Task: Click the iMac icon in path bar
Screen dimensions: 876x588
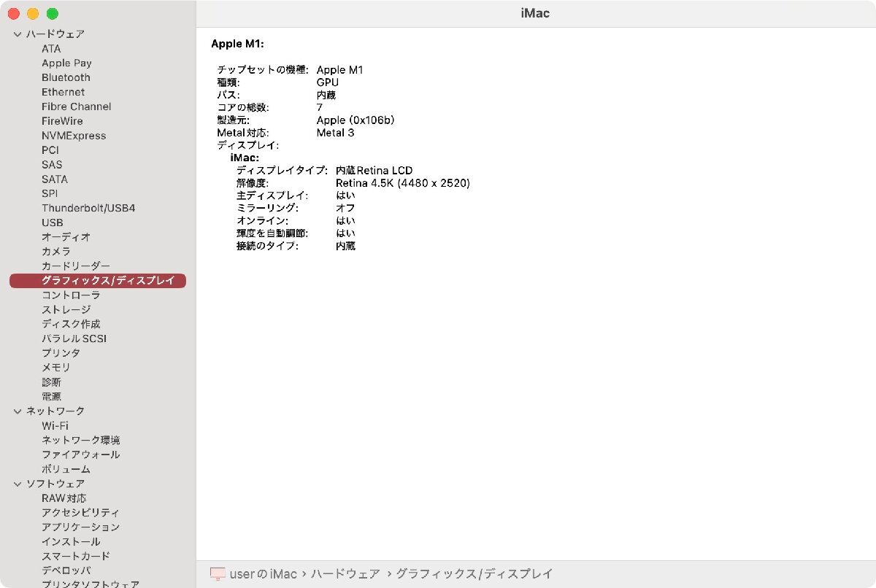Action: coord(218,574)
